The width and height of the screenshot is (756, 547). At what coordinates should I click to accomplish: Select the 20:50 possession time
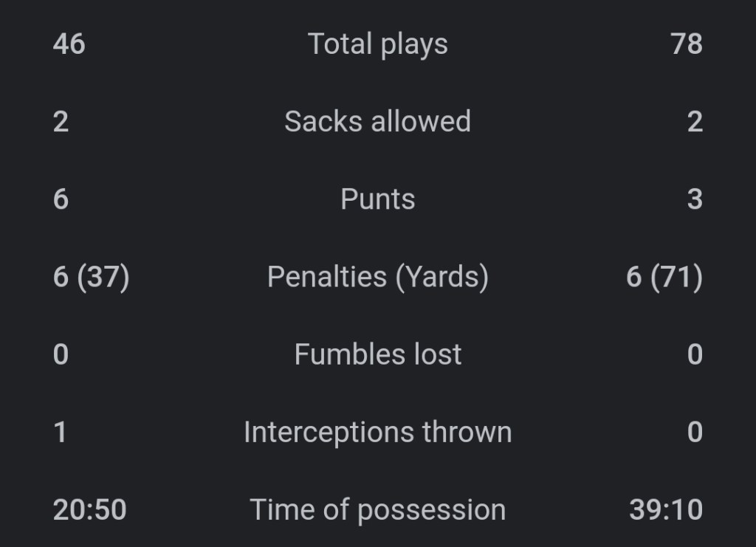click(90, 509)
